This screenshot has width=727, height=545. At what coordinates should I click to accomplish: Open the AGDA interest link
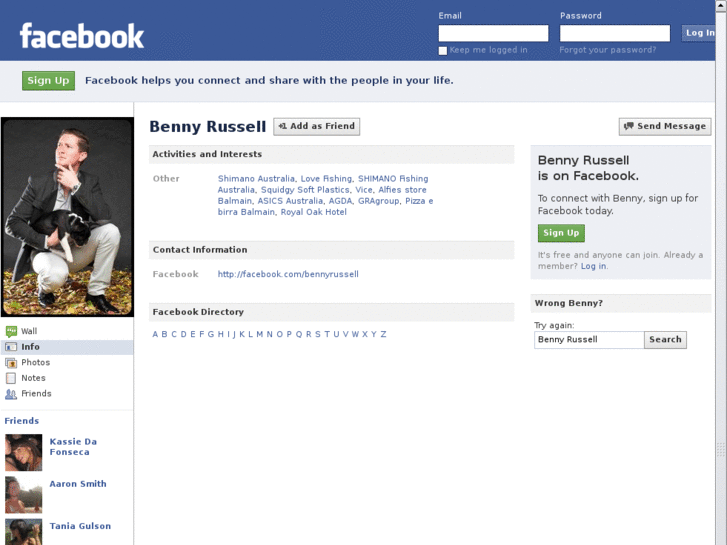pos(340,201)
